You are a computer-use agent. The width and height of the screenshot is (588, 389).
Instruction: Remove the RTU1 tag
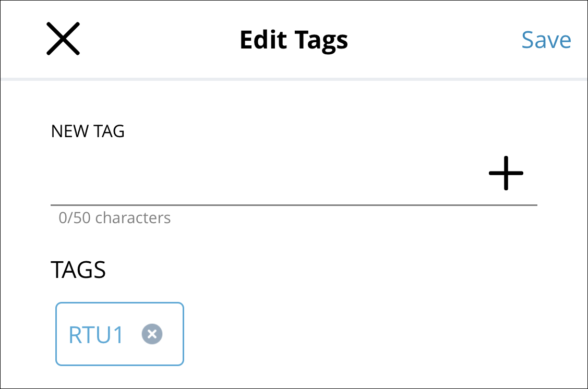point(152,334)
